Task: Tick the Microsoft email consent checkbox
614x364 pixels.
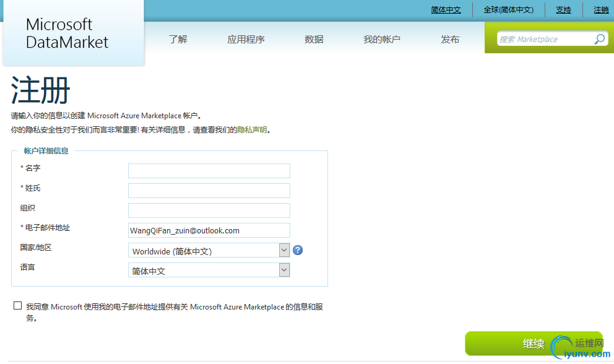Action: coord(17,306)
